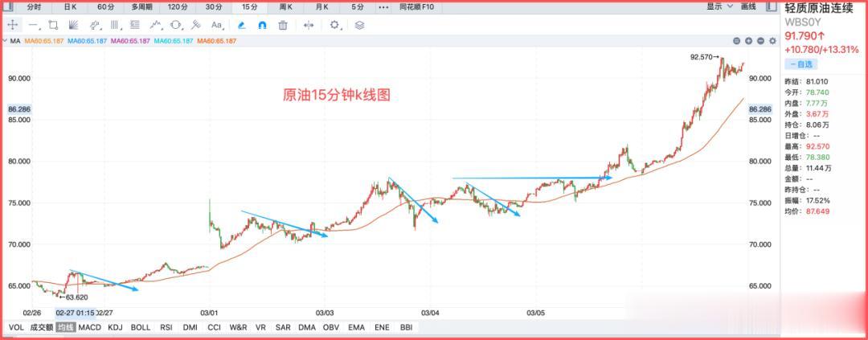The image size is (868, 340).
Task: Select the ENE indicator
Action: click(382, 327)
